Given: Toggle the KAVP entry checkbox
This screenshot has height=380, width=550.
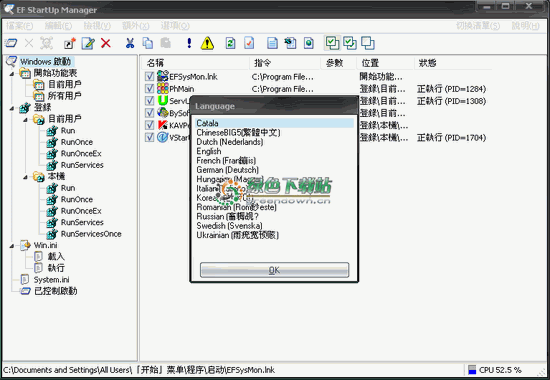Looking at the screenshot, I should click(x=149, y=125).
